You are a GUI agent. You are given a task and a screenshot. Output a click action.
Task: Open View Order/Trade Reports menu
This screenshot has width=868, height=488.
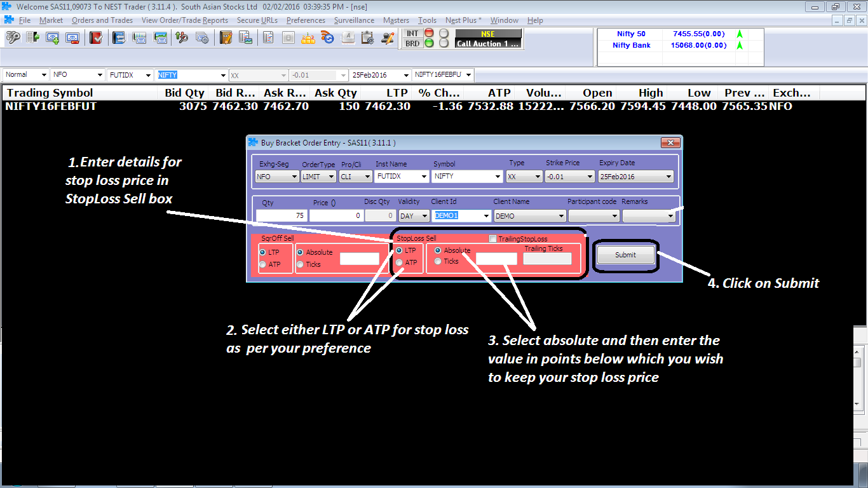[x=184, y=20]
